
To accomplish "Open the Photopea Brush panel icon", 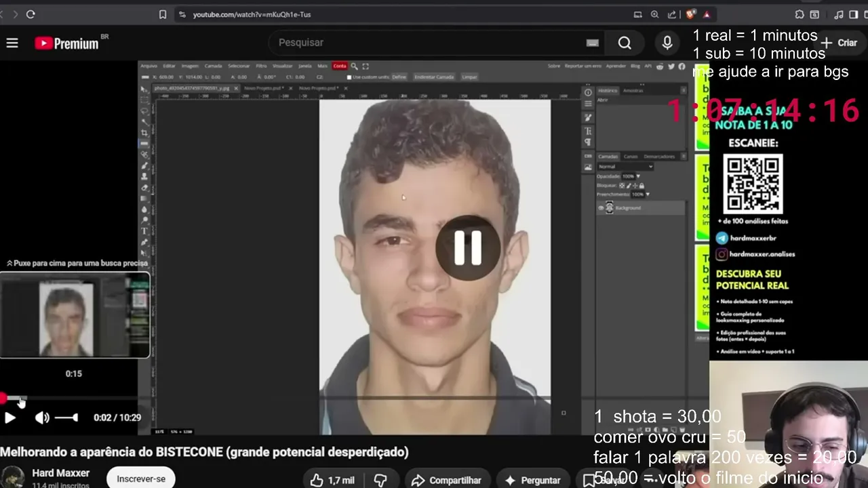I will coord(588,117).
